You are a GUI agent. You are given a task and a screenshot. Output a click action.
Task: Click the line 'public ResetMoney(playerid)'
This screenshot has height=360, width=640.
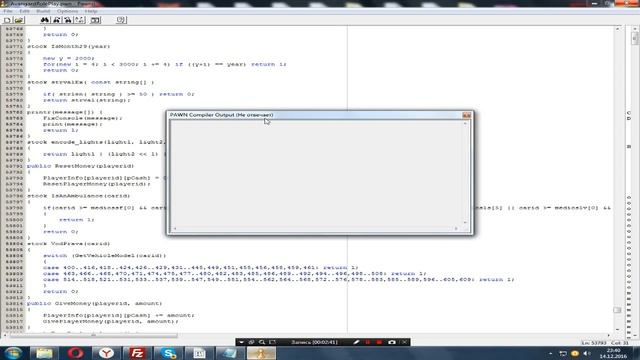point(80,166)
